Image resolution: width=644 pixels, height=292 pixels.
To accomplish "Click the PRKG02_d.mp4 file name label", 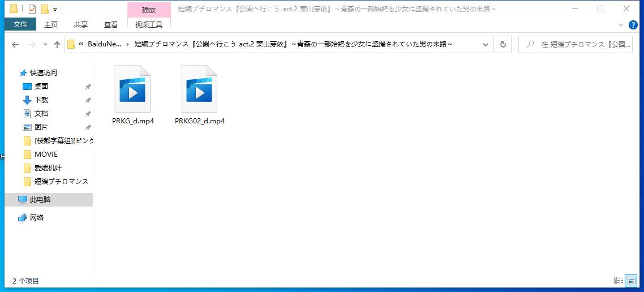I will pyautogui.click(x=200, y=121).
